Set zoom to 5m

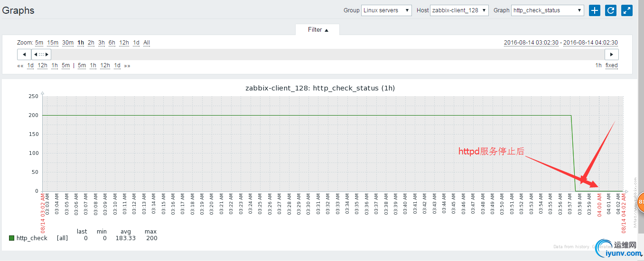tap(39, 43)
